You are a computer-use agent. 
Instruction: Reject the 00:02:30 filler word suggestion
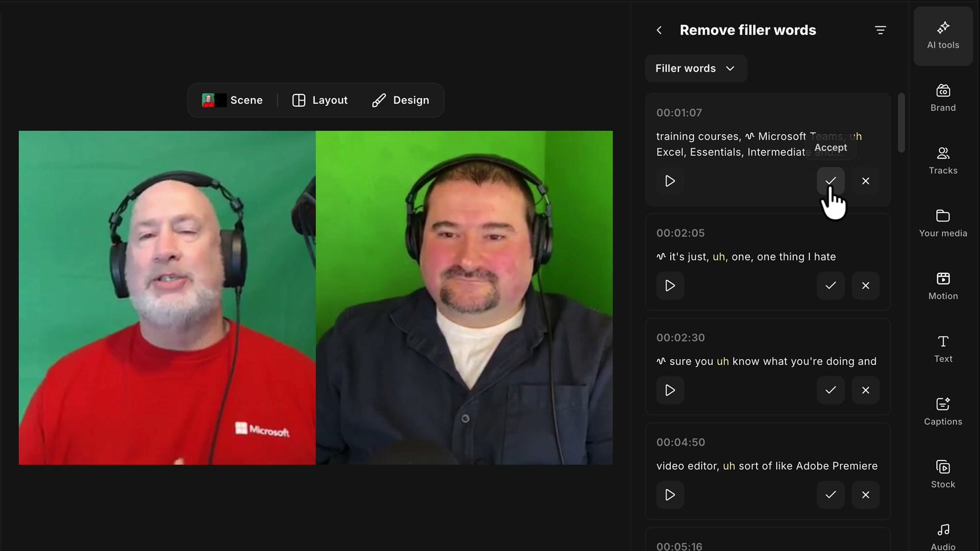pyautogui.click(x=866, y=390)
